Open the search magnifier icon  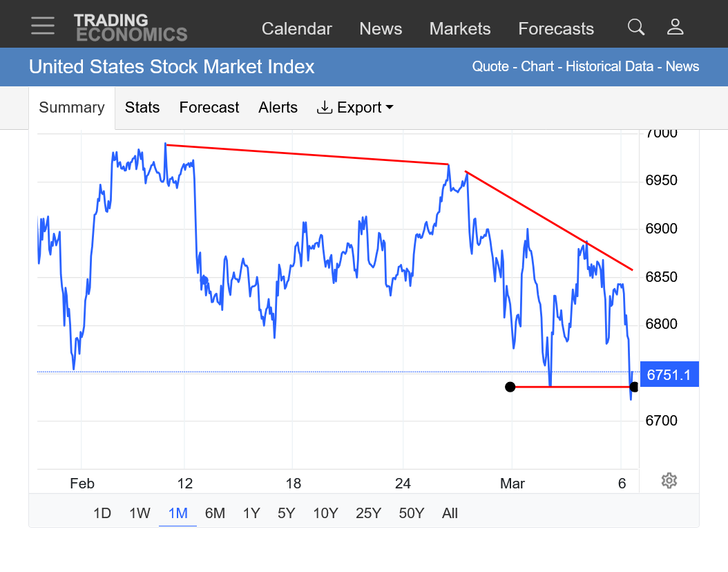tap(635, 28)
